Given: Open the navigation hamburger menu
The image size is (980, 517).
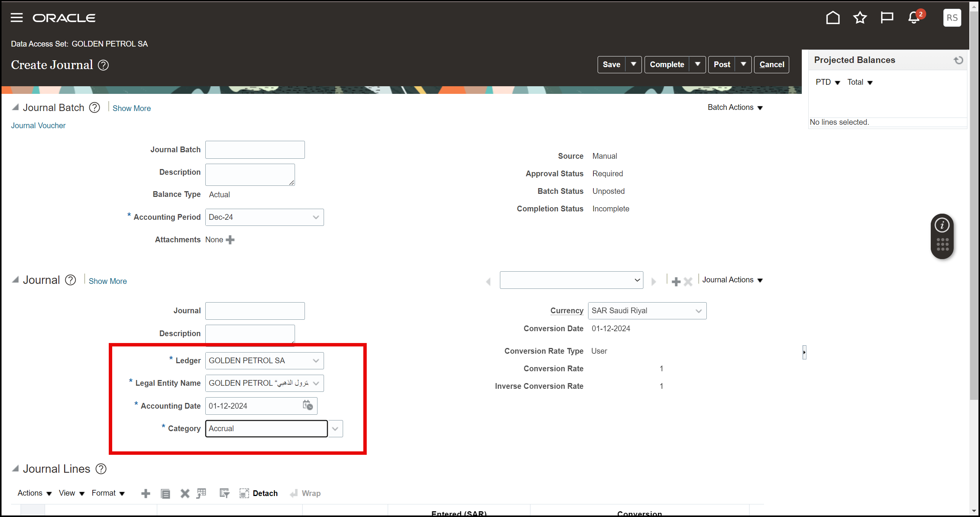Looking at the screenshot, I should (x=16, y=18).
